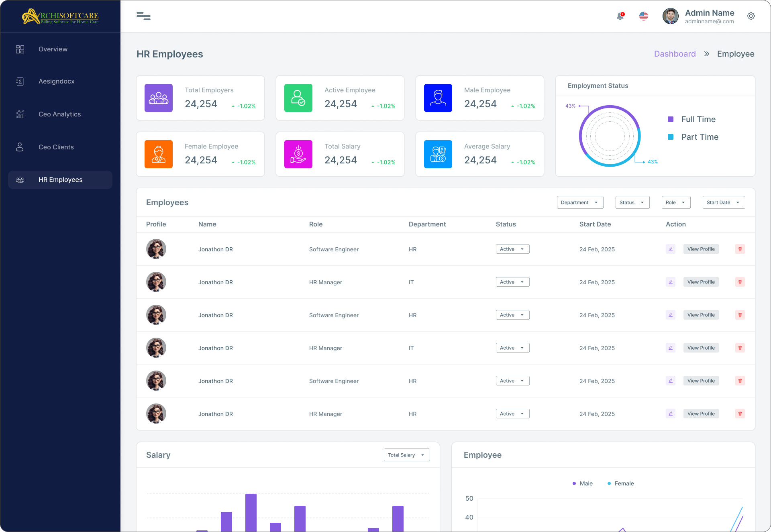Open the Status dropdown on first employee row
Image resolution: width=771 pixels, height=532 pixels.
click(512, 249)
